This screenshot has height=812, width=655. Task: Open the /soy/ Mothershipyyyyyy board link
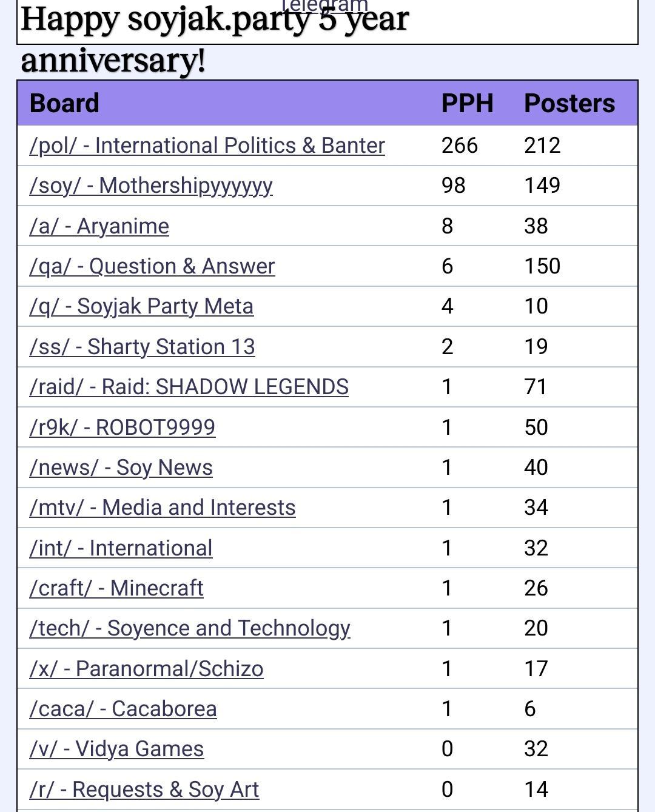151,186
